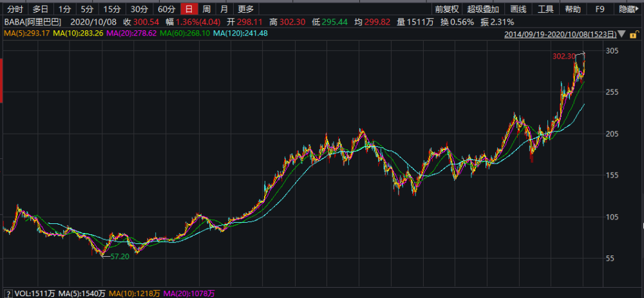The image size is (644, 298).
Task: Click the 302.30 high price marker
Action: [x=562, y=57]
